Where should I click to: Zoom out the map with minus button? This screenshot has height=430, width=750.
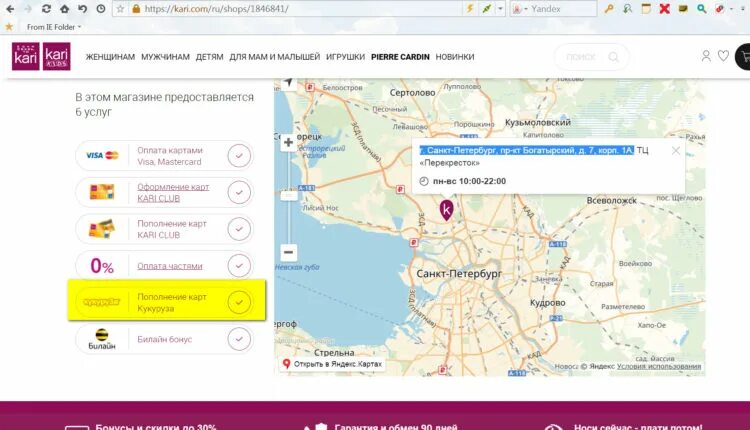[x=288, y=252]
